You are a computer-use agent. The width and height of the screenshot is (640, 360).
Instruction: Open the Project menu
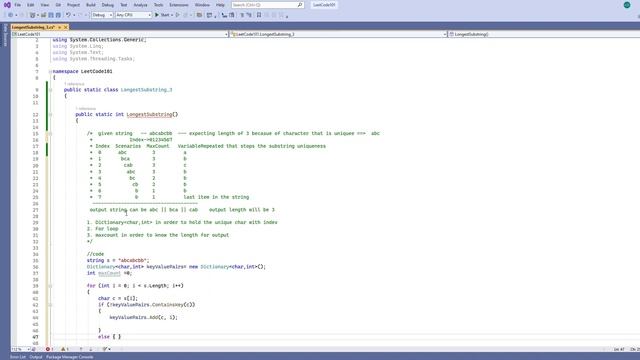pos(73,5)
